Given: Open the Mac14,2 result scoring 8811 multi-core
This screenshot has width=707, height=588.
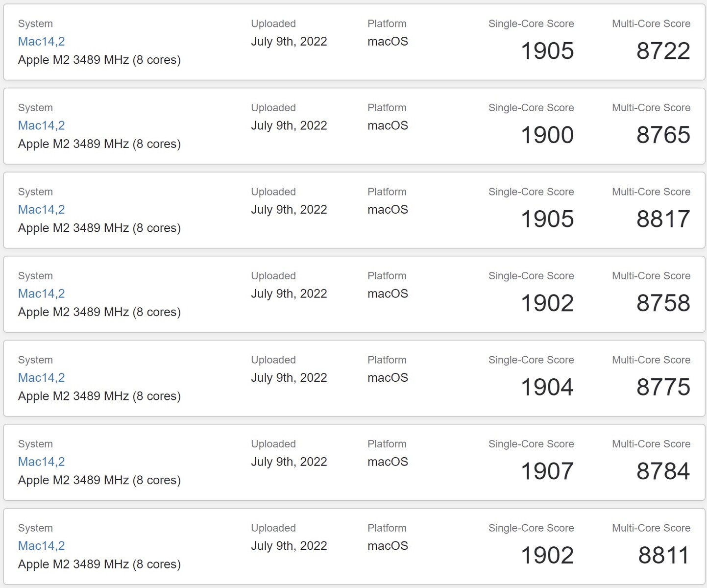Looking at the screenshot, I should [x=41, y=546].
